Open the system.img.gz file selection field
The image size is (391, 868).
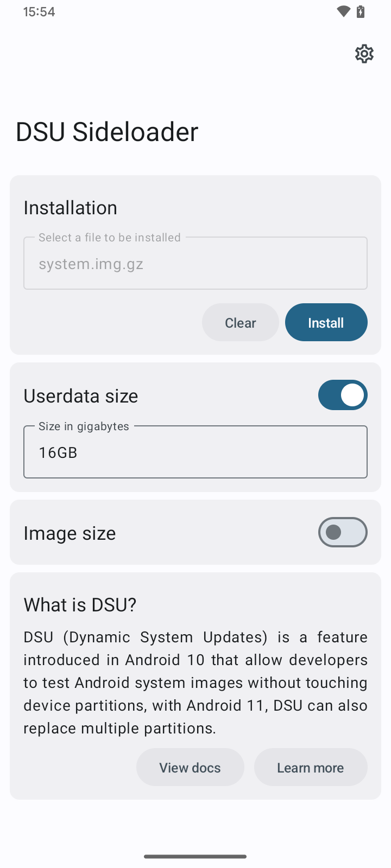click(195, 264)
